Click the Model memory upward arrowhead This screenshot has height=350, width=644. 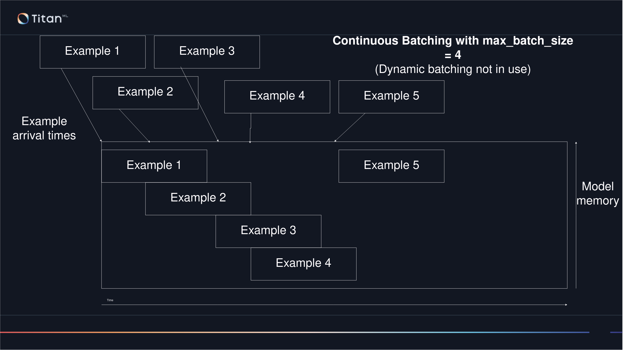pos(576,143)
